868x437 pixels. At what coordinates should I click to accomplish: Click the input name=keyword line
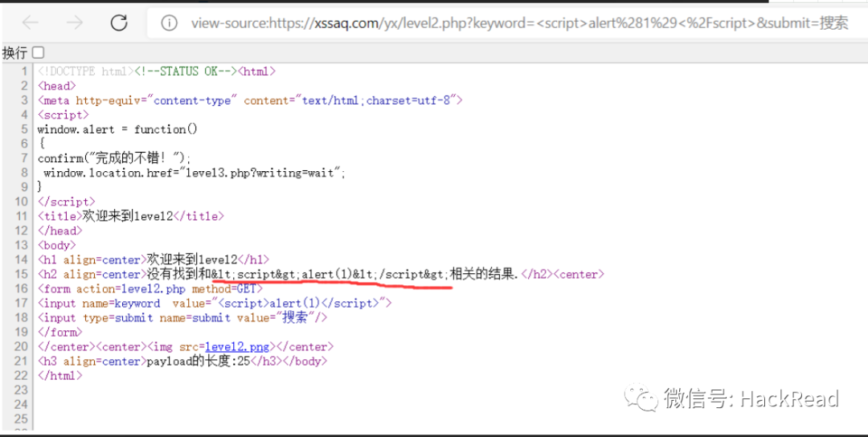[x=215, y=303]
